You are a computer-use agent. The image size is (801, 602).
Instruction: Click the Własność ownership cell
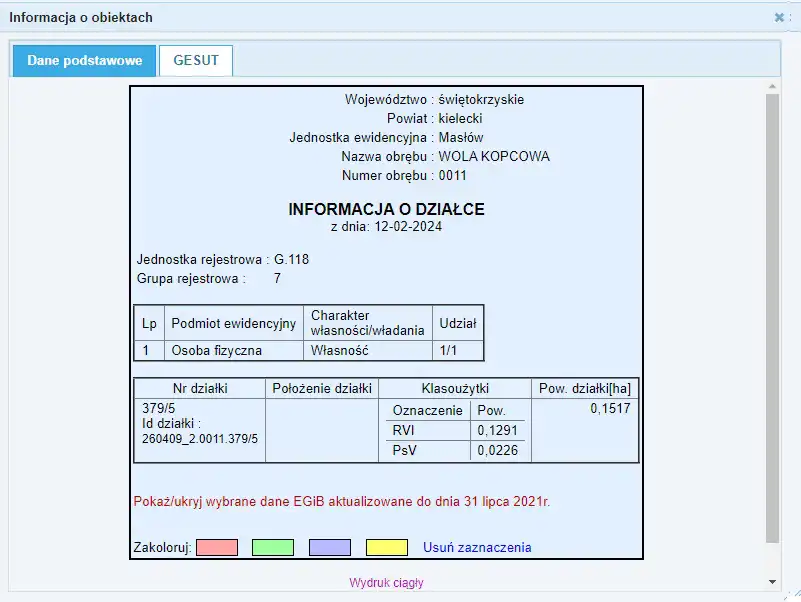tap(340, 351)
